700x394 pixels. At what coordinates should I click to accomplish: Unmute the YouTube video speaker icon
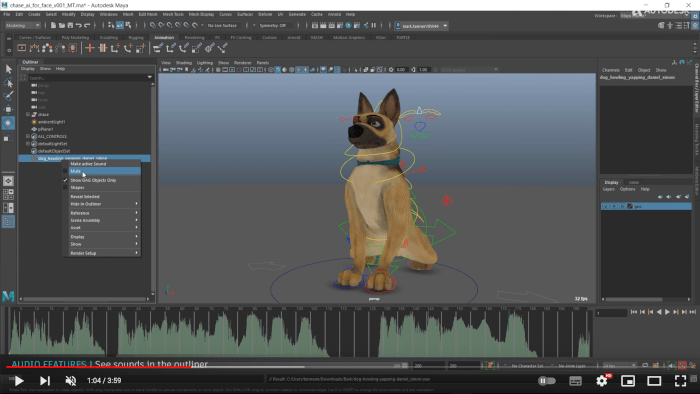71,381
